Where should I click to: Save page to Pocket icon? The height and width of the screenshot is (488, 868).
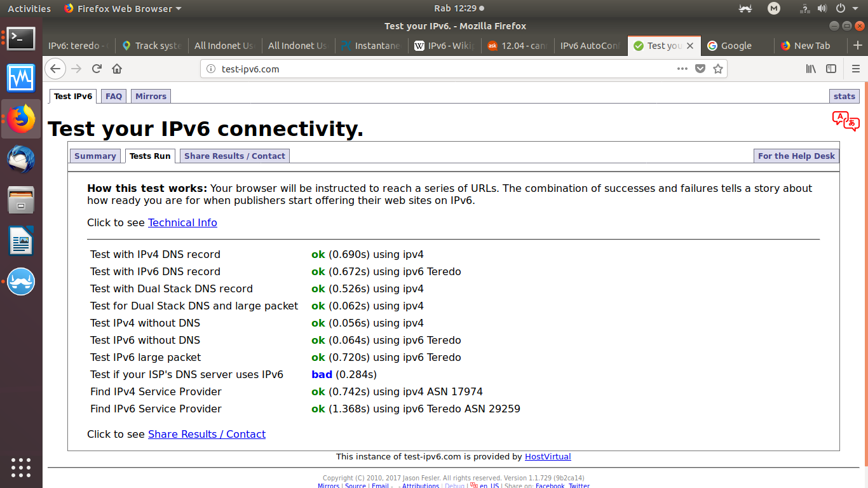(x=700, y=69)
